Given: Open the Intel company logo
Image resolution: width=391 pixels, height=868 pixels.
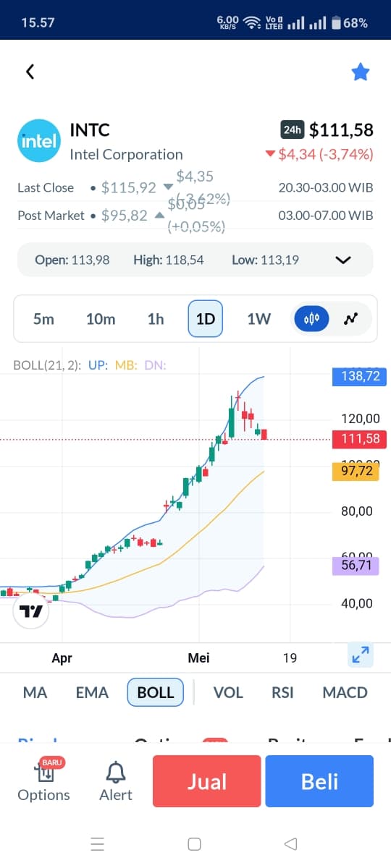Looking at the screenshot, I should pyautogui.click(x=38, y=140).
